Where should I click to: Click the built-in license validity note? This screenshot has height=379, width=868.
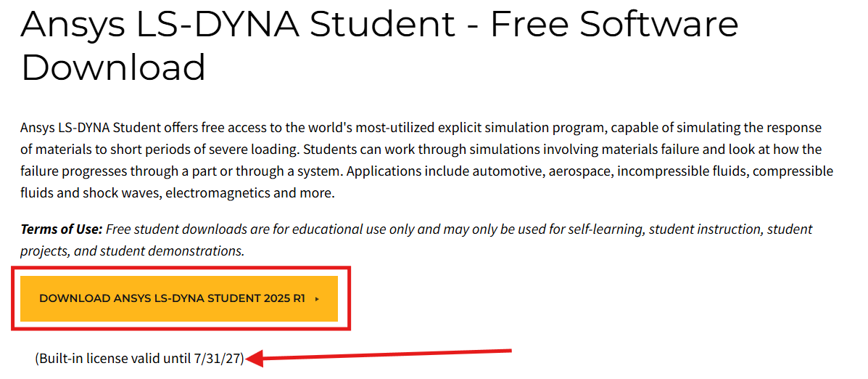139,359
